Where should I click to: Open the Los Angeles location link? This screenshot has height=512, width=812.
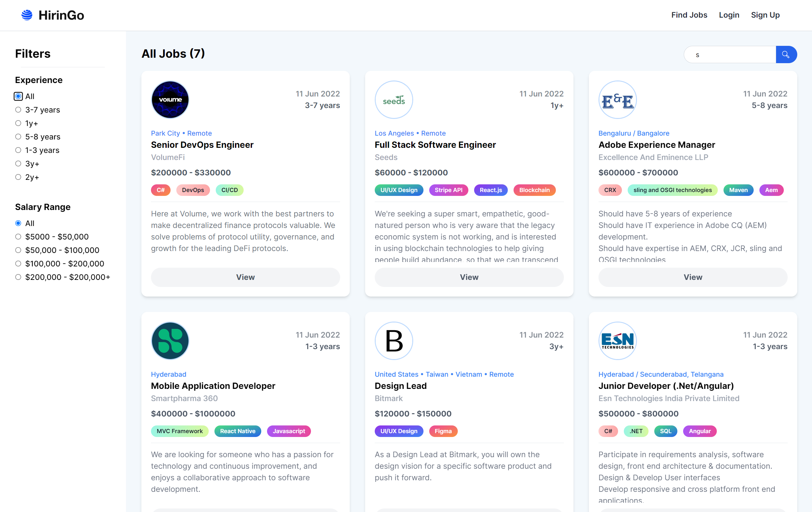click(x=394, y=133)
